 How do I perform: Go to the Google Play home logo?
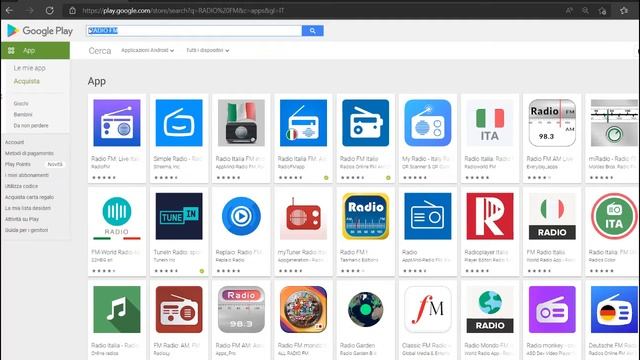point(40,31)
